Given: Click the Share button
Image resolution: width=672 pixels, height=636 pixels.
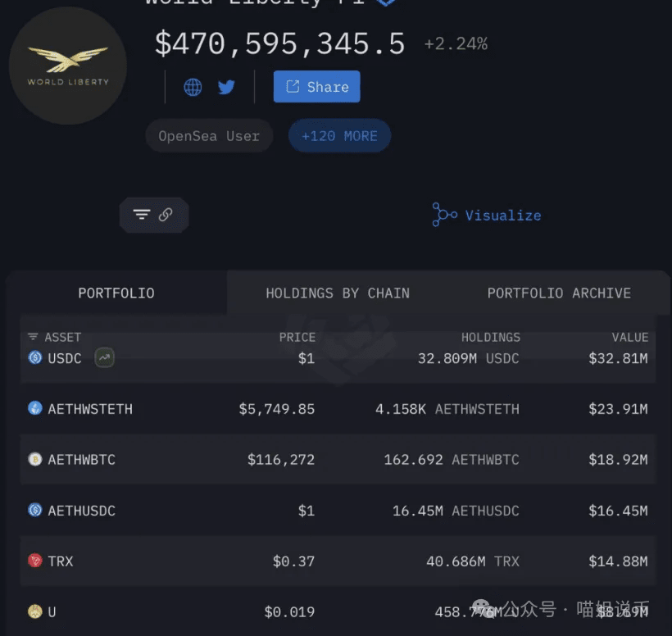Looking at the screenshot, I should [316, 87].
